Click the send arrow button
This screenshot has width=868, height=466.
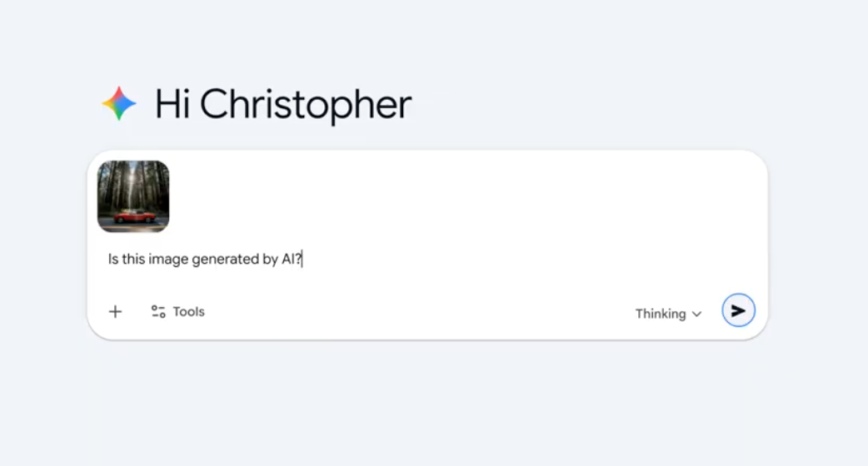[738, 311]
